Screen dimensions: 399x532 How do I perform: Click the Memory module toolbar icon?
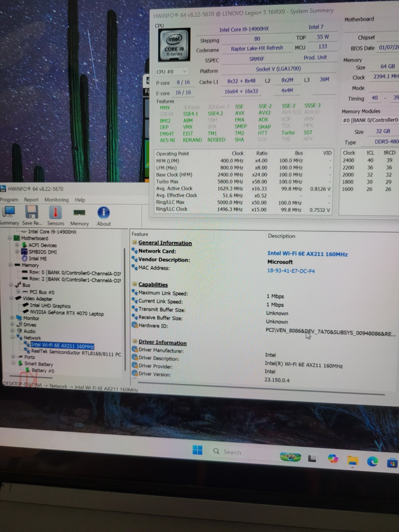(79, 212)
